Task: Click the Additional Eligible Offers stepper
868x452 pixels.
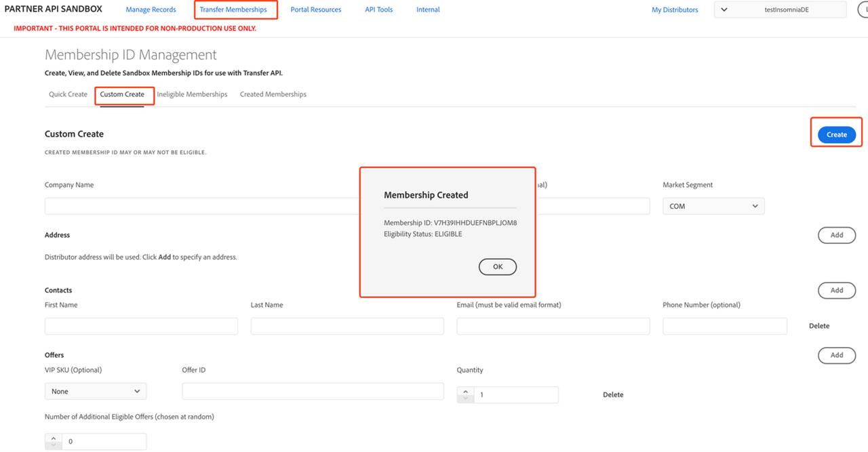Action: click(x=53, y=442)
